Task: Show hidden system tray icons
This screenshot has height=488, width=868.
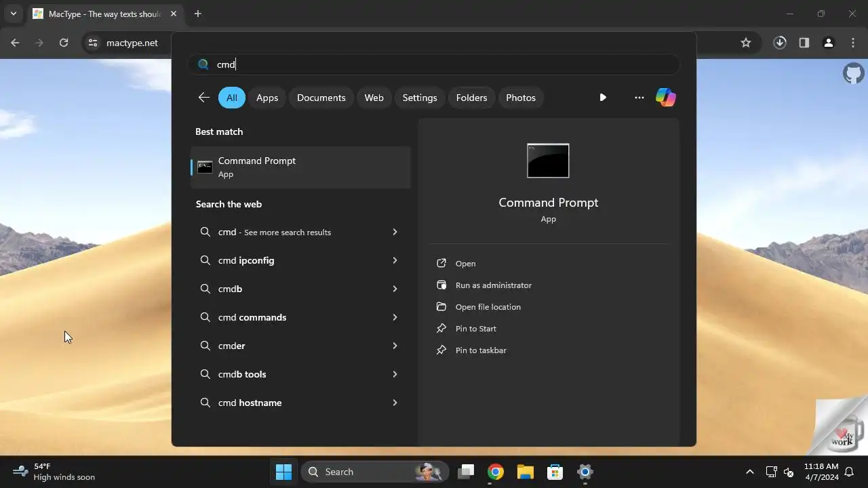Action: (x=749, y=472)
